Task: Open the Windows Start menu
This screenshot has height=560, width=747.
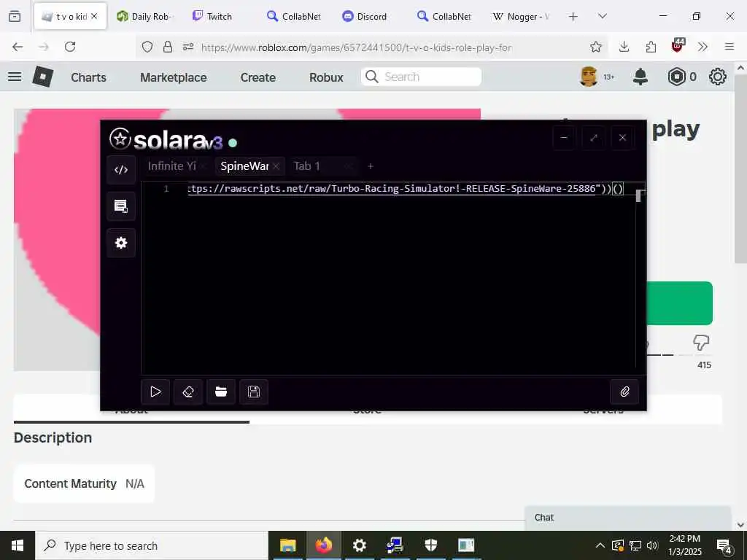Action: pos(18,545)
